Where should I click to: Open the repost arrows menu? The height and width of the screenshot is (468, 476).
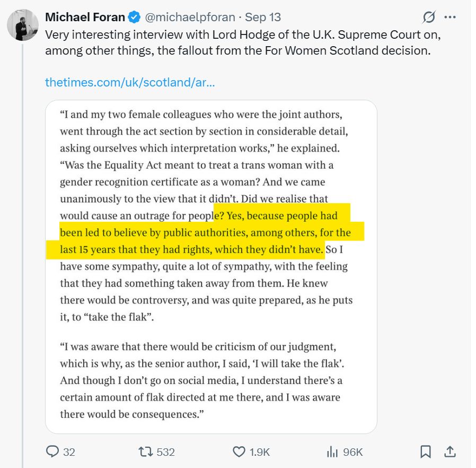[x=144, y=452]
